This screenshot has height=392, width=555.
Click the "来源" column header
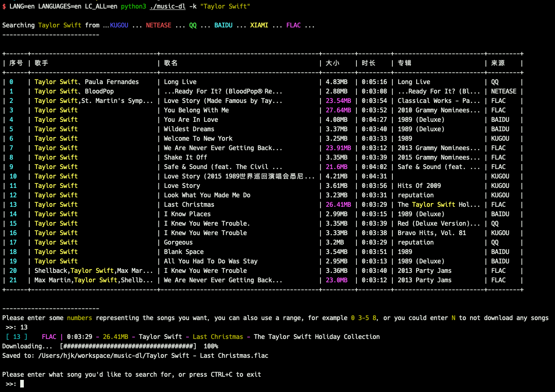(498, 63)
